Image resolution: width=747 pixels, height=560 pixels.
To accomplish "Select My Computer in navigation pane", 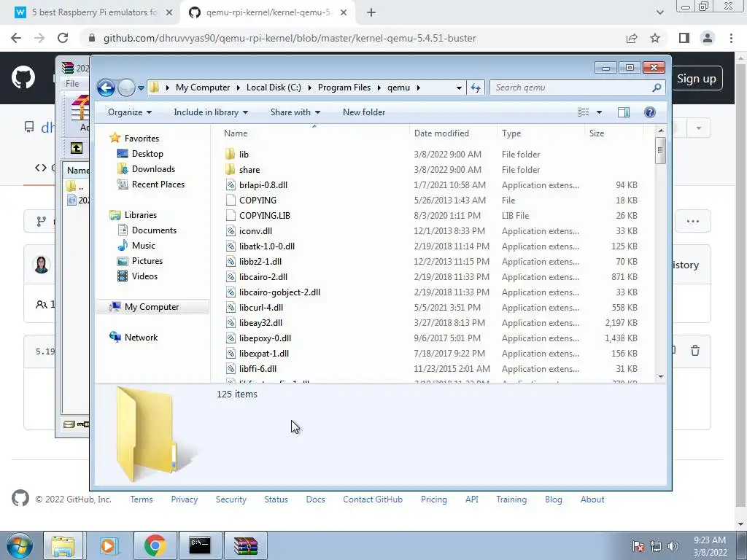I will point(152,307).
